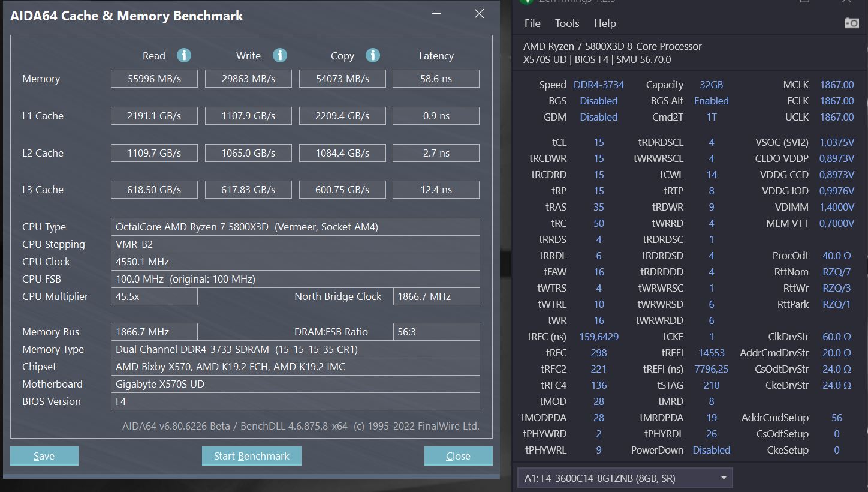Screen dimensions: 868x492
Task: Select the Memory Copy 54073 MB/s field
Action: pyautogui.click(x=342, y=79)
